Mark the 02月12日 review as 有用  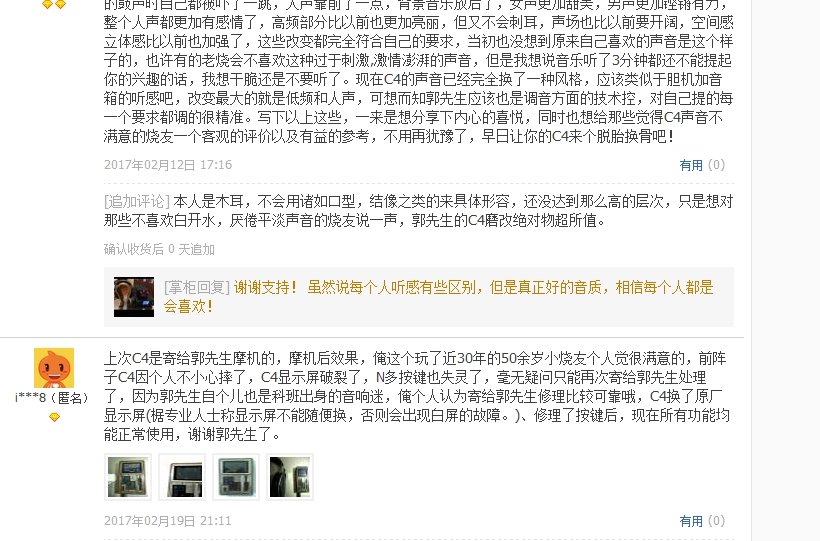coord(691,165)
